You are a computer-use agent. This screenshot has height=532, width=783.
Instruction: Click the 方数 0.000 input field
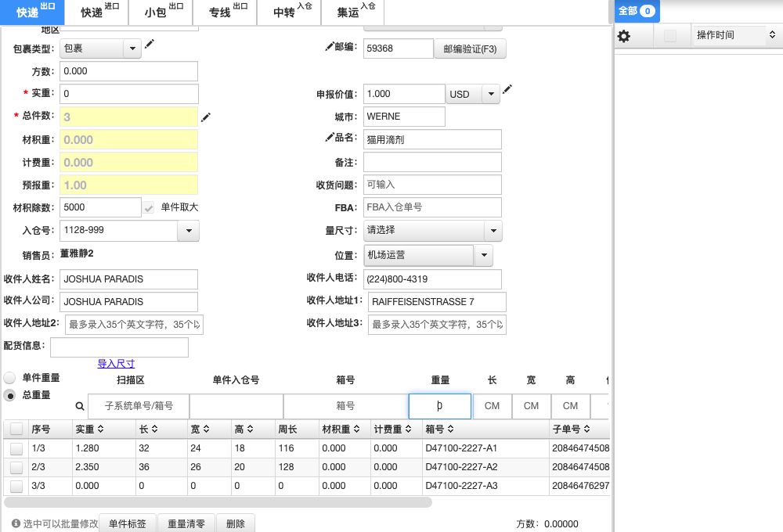(129, 71)
